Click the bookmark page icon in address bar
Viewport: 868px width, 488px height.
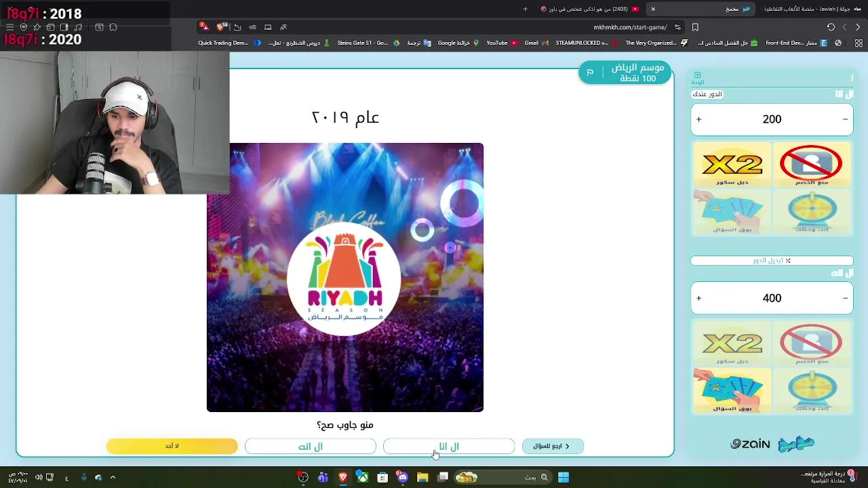(695, 27)
